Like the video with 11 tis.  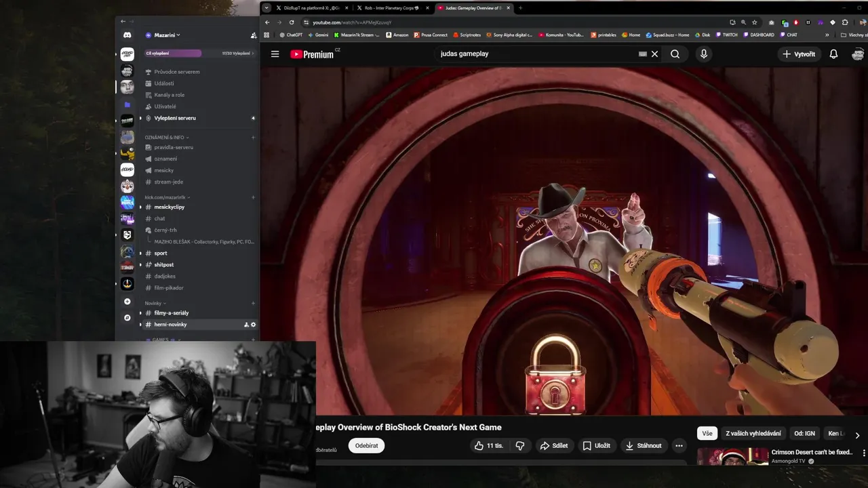489,445
